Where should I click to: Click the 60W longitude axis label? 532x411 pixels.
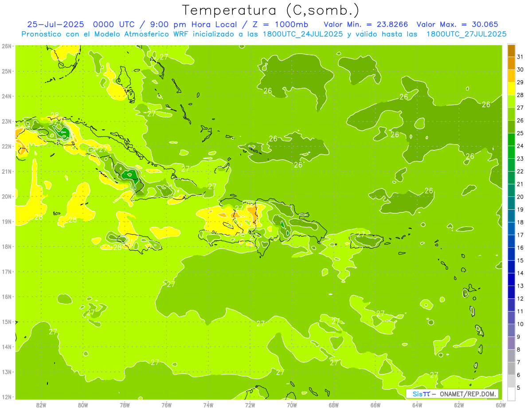pos(501,404)
